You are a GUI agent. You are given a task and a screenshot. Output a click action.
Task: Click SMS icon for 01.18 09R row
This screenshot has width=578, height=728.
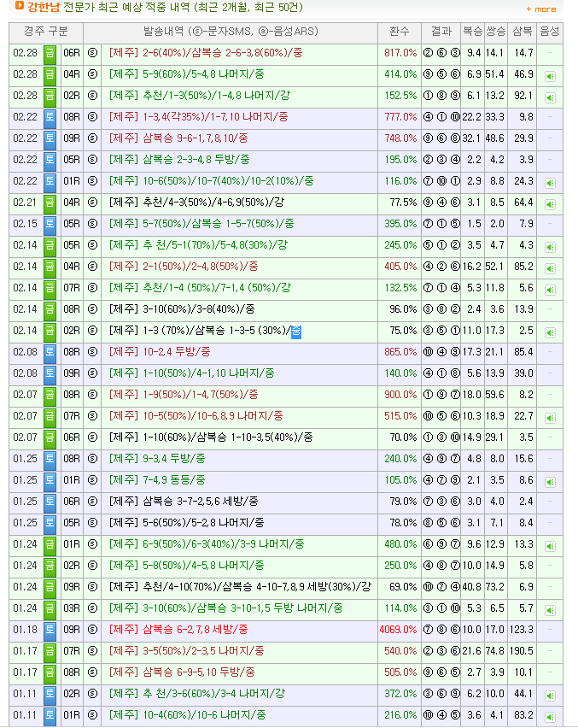click(x=92, y=630)
